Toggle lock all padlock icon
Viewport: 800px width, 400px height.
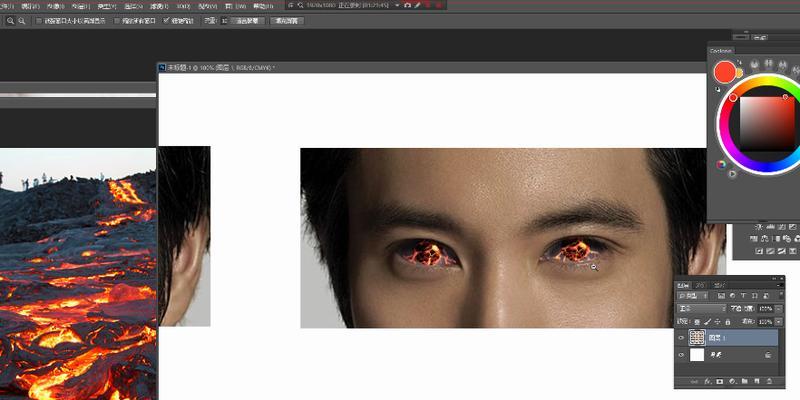tap(728, 322)
